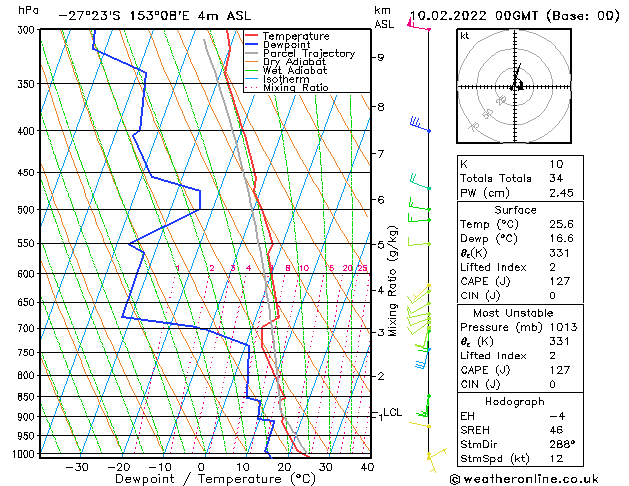Click the surface Temp value 25.6
This screenshot has width=629, height=486.
pos(561,224)
